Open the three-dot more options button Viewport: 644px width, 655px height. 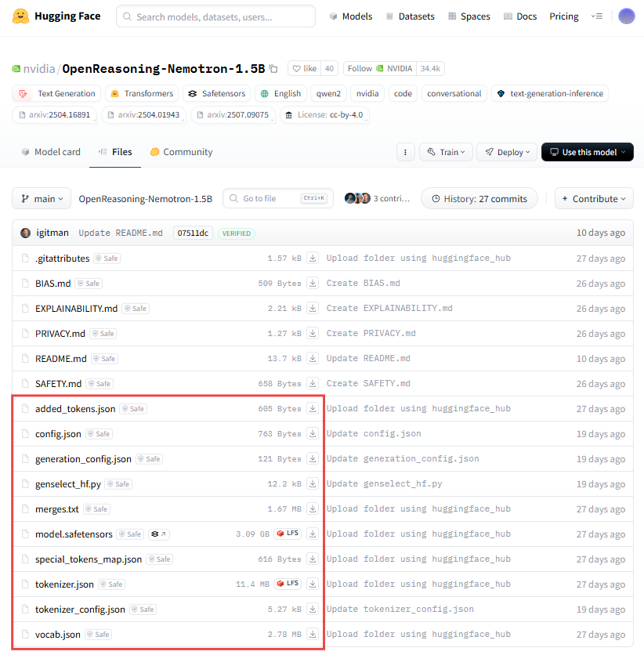pos(405,152)
